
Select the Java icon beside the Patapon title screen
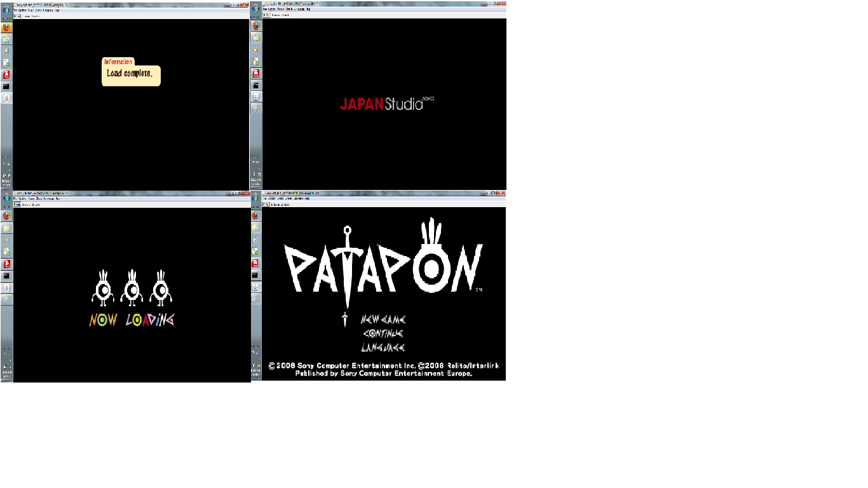point(255,287)
